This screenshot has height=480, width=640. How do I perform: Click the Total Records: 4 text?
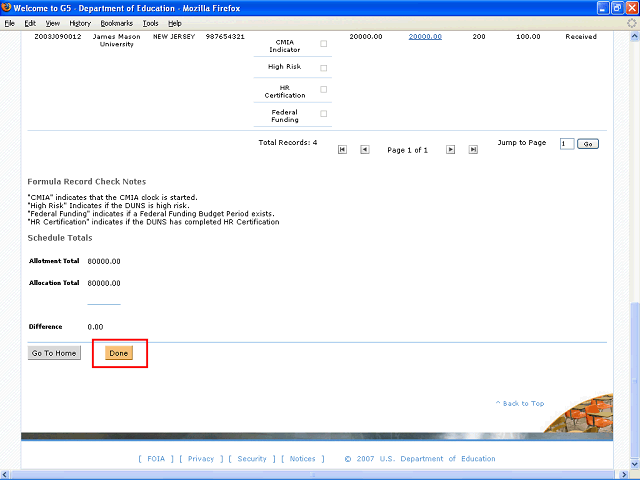point(288,142)
